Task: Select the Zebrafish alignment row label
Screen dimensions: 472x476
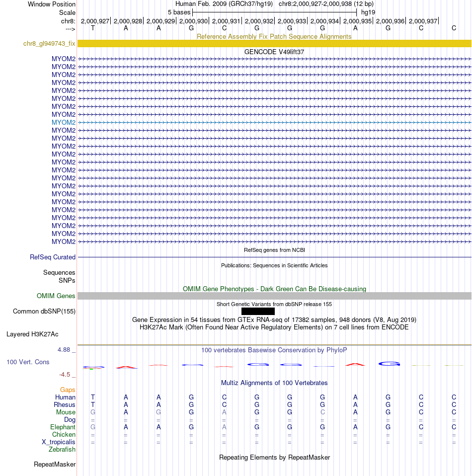Action: pos(62,449)
